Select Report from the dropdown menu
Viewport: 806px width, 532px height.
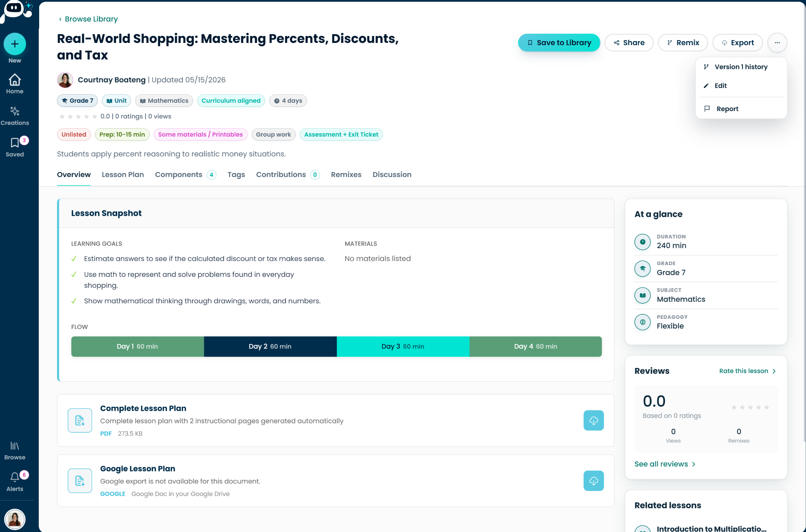tap(741, 109)
